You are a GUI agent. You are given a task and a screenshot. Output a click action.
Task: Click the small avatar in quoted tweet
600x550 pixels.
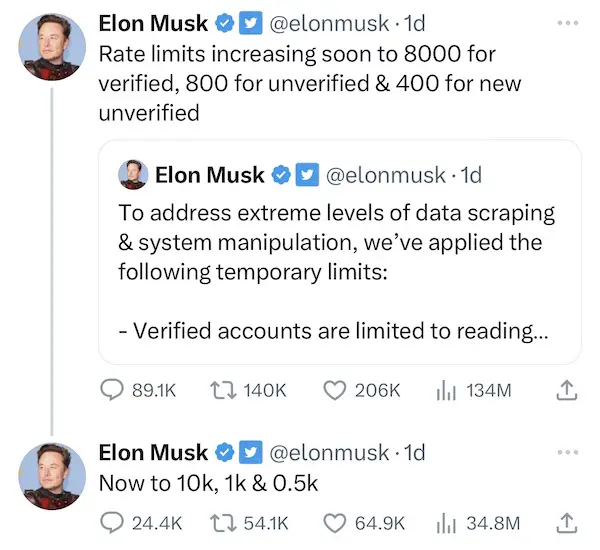(x=133, y=175)
